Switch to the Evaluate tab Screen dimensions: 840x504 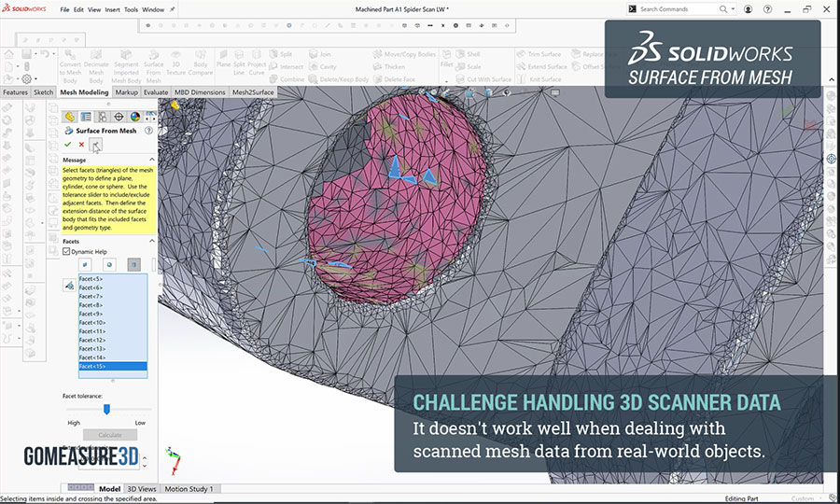156,92
